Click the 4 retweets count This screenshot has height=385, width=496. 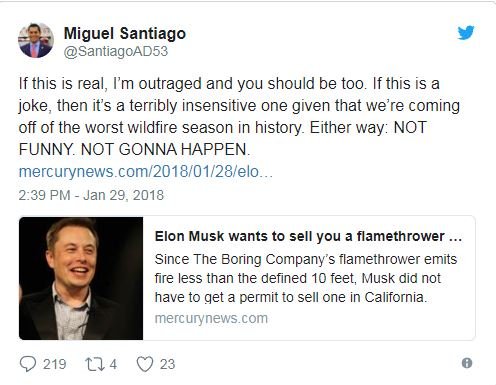click(113, 364)
